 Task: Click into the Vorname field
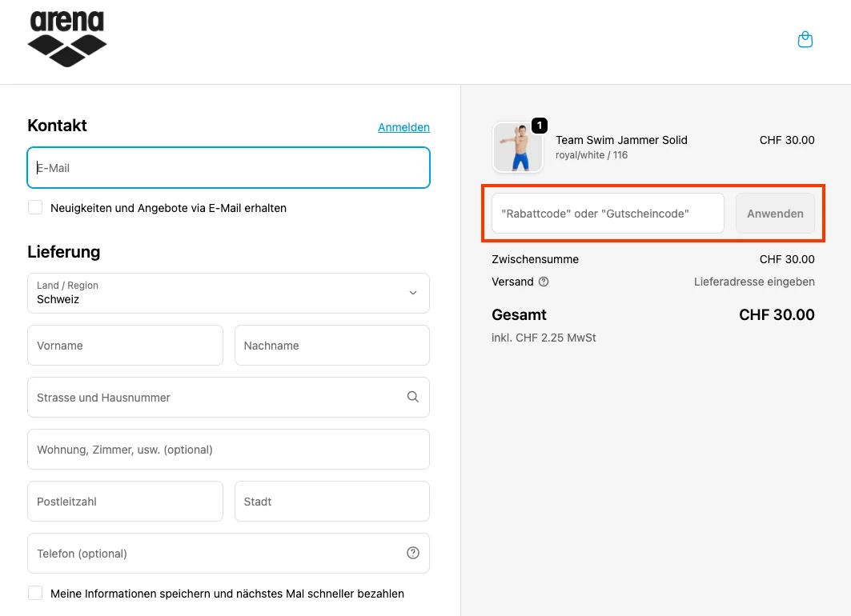(125, 346)
